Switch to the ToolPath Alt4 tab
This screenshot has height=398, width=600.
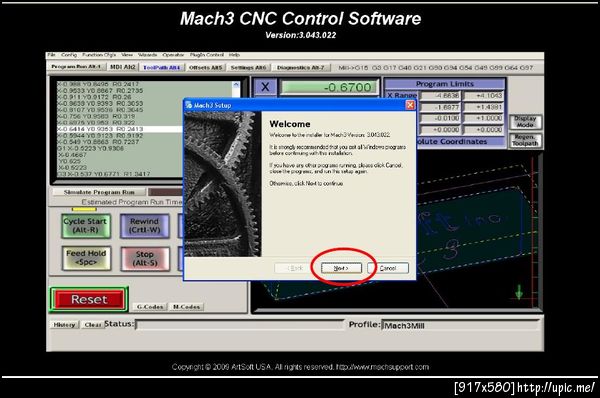(x=161, y=67)
